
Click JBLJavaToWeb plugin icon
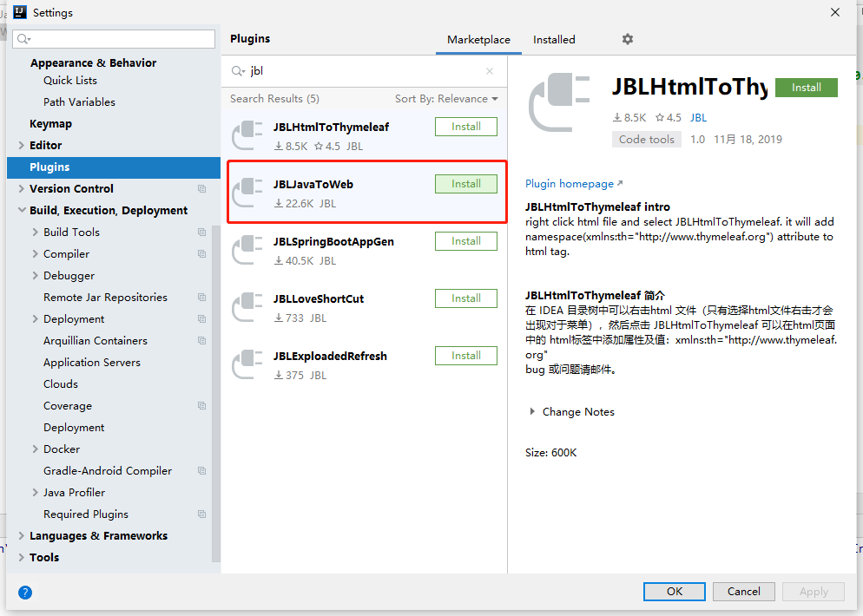click(247, 193)
